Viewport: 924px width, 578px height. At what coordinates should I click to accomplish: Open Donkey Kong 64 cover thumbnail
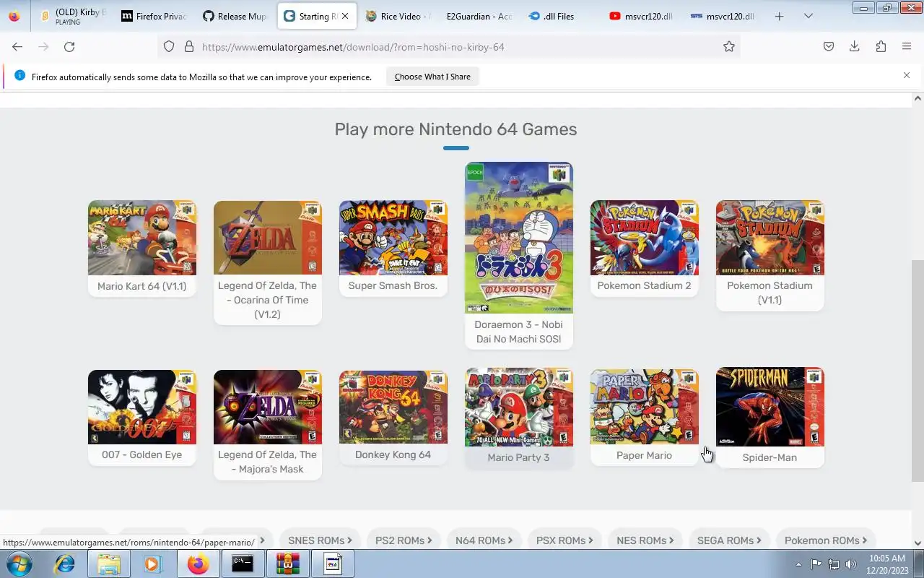[x=393, y=407]
